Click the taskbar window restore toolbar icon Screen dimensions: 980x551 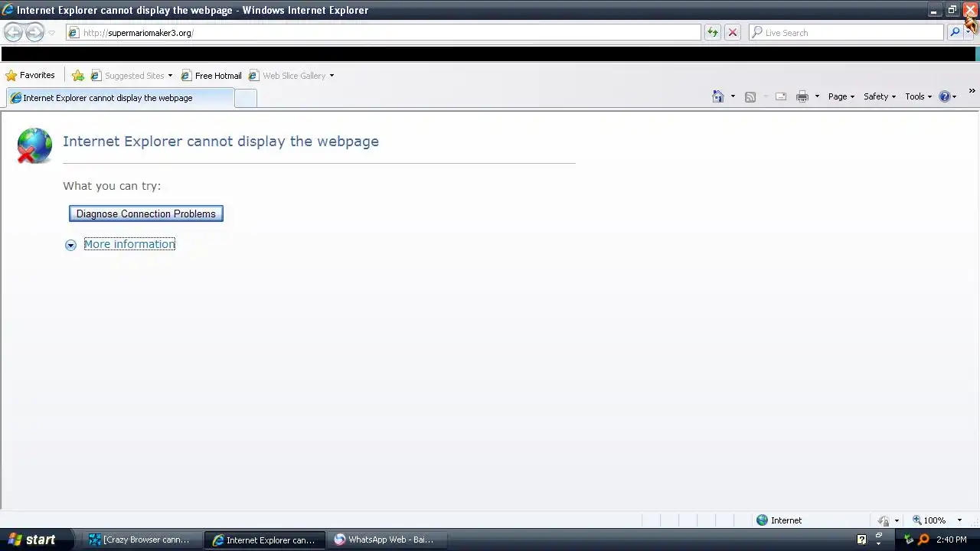click(x=878, y=536)
